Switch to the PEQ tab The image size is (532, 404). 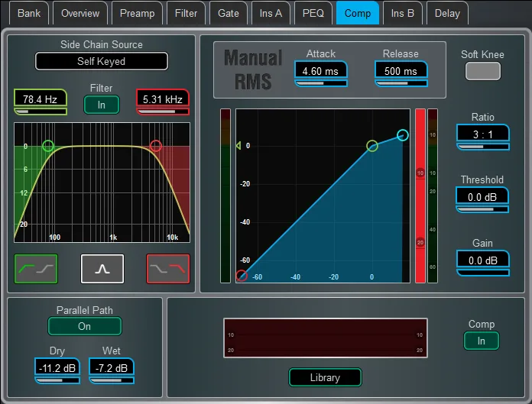pos(313,13)
